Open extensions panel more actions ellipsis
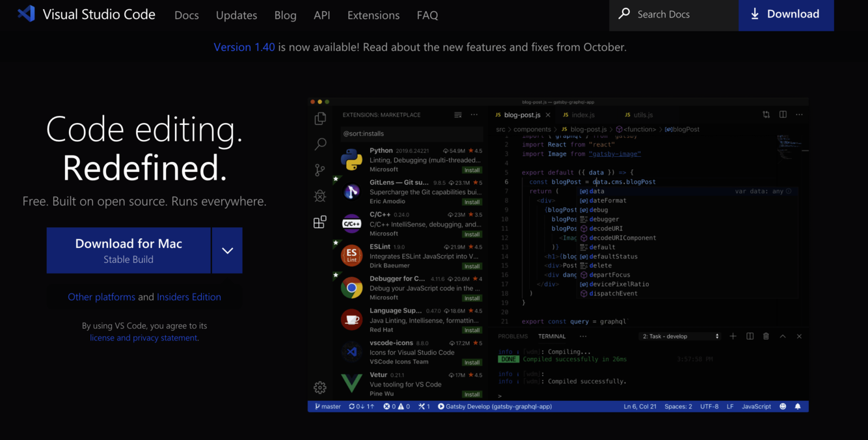Screen dimensions: 868x440 click(474, 115)
